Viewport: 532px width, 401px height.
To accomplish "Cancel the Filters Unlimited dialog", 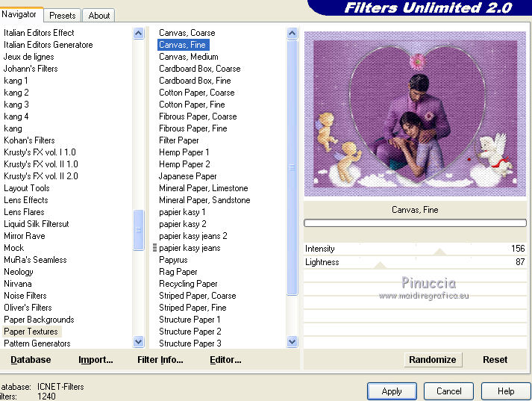I will [x=449, y=391].
